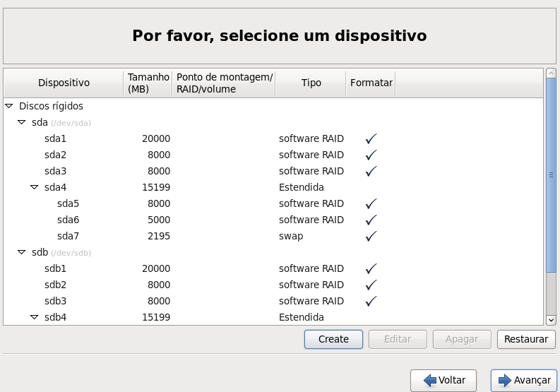Click the format checkmark for sda2
Image resolution: width=560 pixels, height=392 pixels.
(371, 155)
